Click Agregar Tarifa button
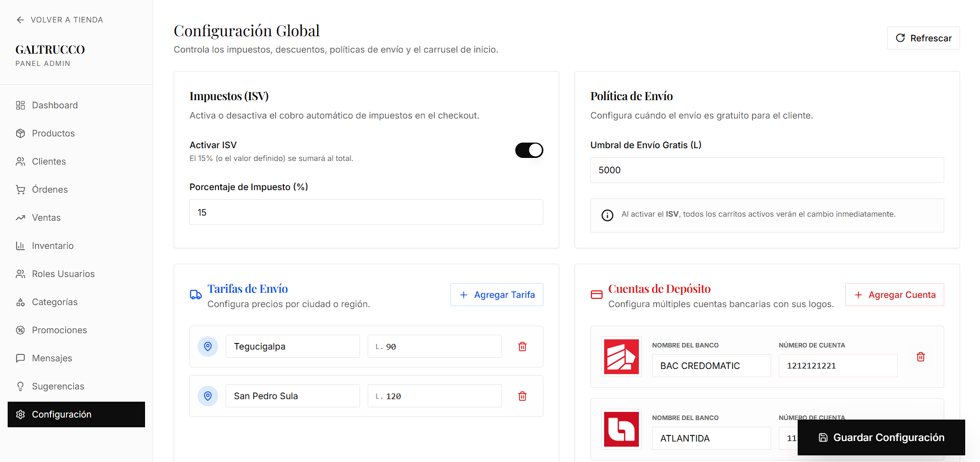Viewport: 980px width, 462px height. [496, 295]
